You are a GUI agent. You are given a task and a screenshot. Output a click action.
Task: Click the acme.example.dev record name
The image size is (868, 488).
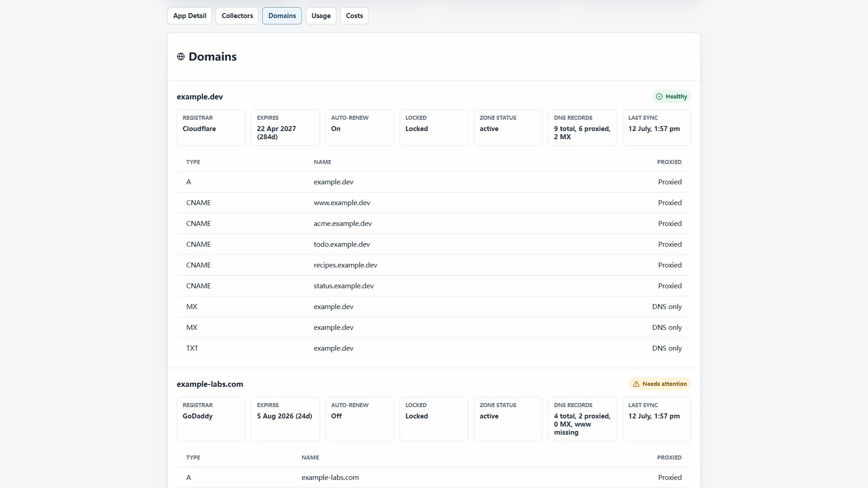343,224
